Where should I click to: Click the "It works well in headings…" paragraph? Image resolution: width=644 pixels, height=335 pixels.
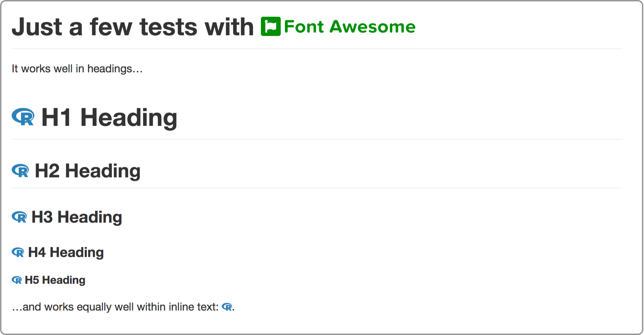[x=77, y=69]
